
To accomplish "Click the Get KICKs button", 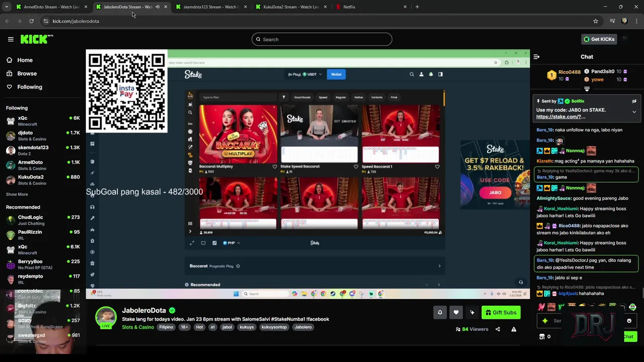I will (599, 39).
